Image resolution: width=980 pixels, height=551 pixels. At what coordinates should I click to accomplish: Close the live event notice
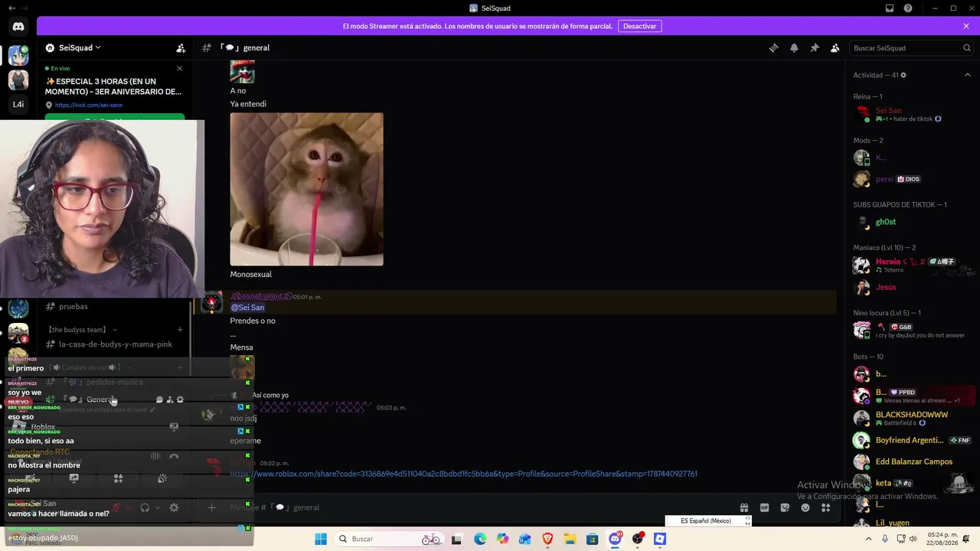(x=180, y=69)
